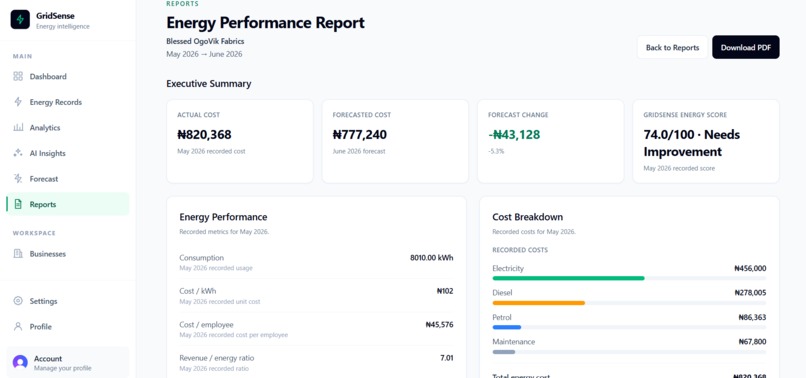Open Settings from the sidebar
Image resolution: width=806 pixels, height=378 pixels.
(x=68, y=301)
